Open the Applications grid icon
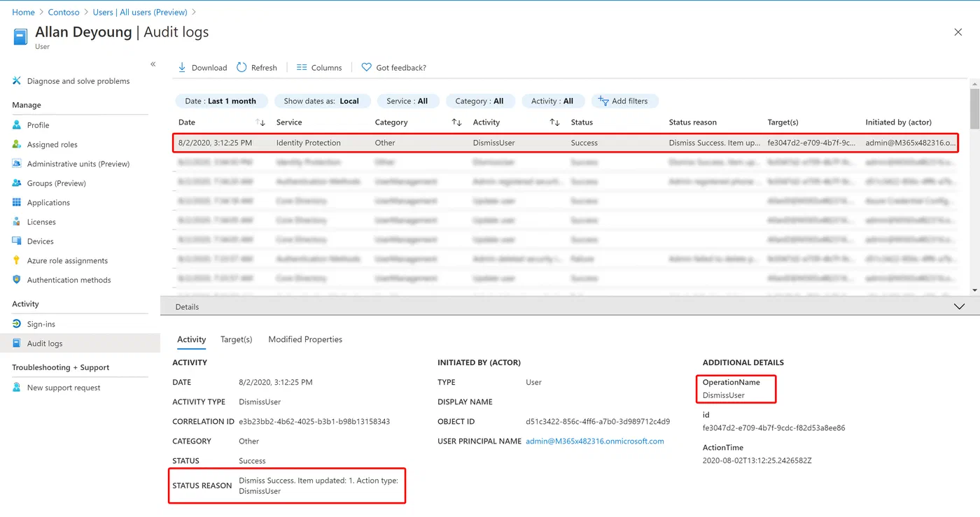Viewport: 980px width, 517px height. [17, 202]
